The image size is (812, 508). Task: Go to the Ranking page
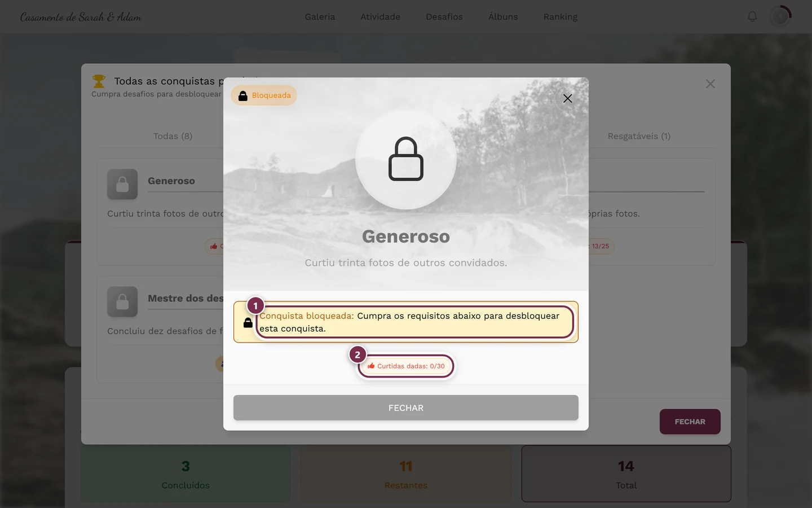coord(560,17)
